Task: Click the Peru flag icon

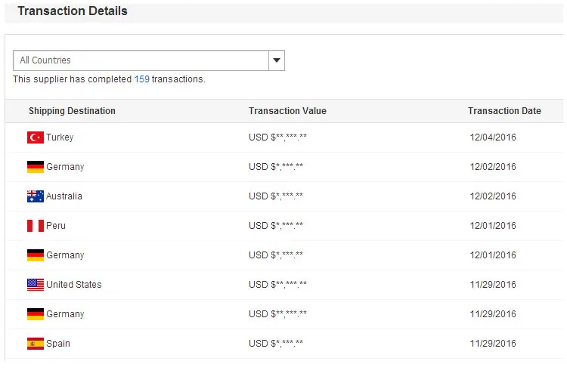Action: 35,226
